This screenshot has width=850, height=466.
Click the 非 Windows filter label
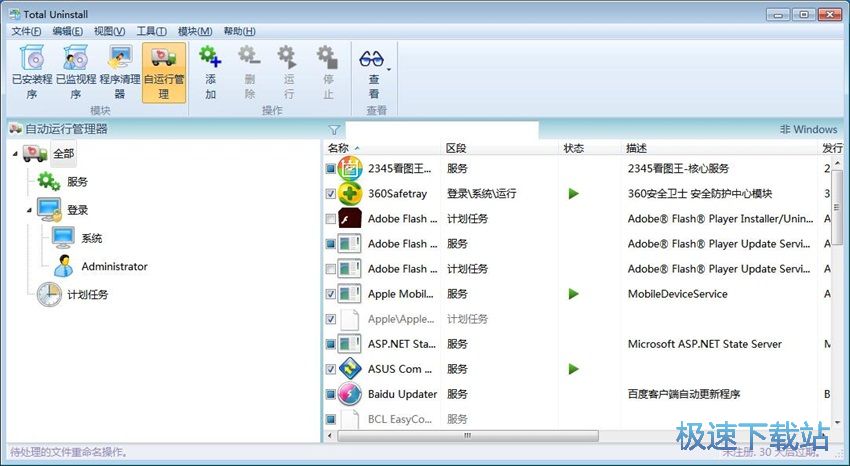809,130
